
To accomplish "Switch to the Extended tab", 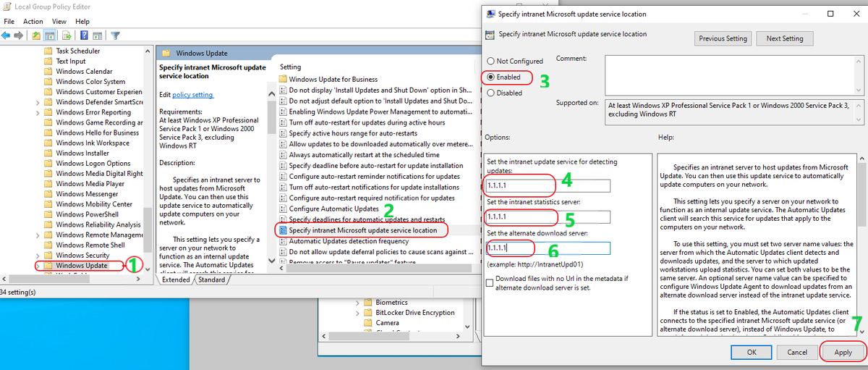I will pyautogui.click(x=176, y=279).
